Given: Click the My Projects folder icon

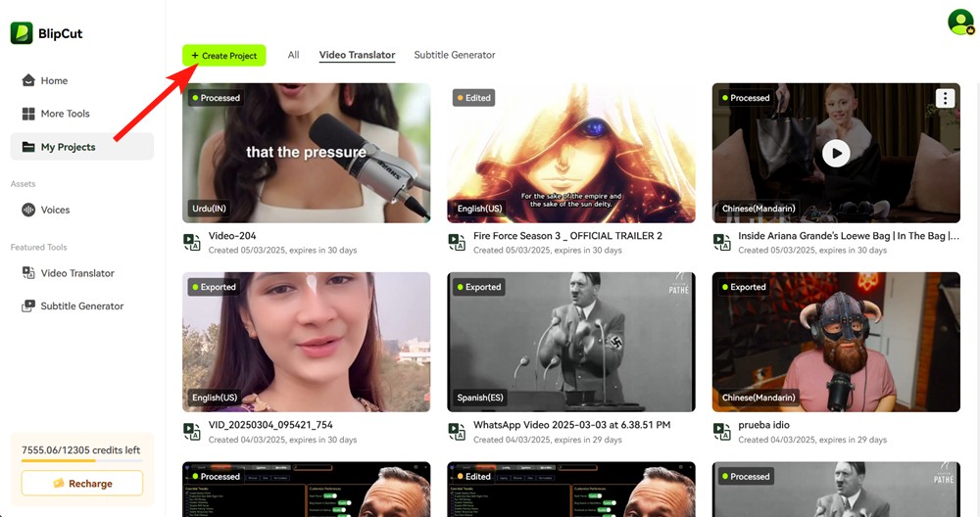Looking at the screenshot, I should coord(28,147).
